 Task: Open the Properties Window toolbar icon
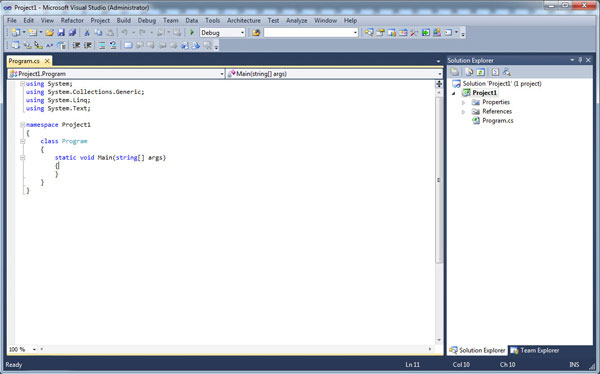[x=380, y=33]
